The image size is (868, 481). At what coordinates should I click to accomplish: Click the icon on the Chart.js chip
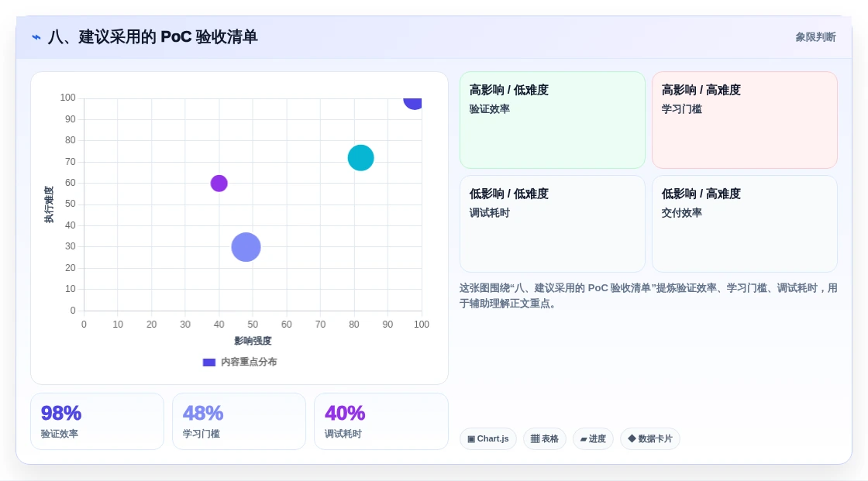click(x=471, y=439)
